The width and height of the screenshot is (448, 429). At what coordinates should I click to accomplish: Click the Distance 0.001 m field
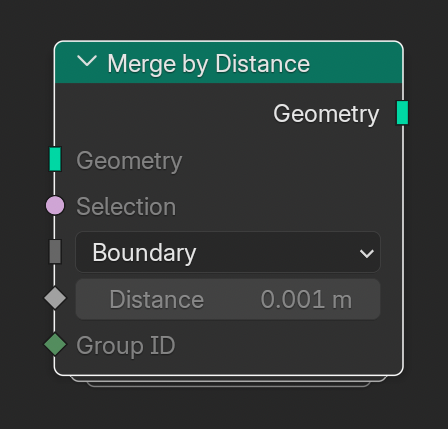tap(228, 299)
